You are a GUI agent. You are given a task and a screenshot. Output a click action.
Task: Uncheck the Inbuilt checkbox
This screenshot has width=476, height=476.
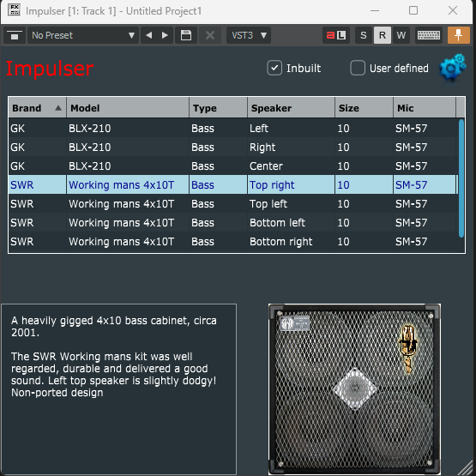[274, 68]
